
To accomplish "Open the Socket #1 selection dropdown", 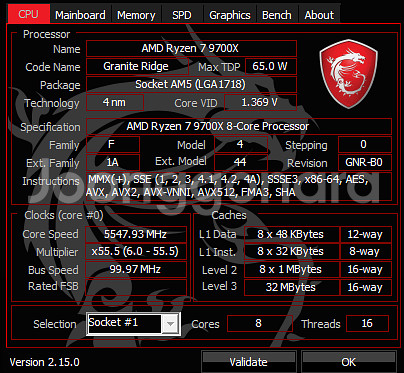I will 134,324.
